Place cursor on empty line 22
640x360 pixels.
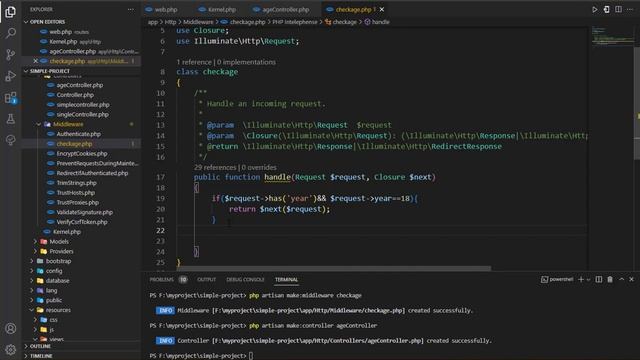point(382,231)
